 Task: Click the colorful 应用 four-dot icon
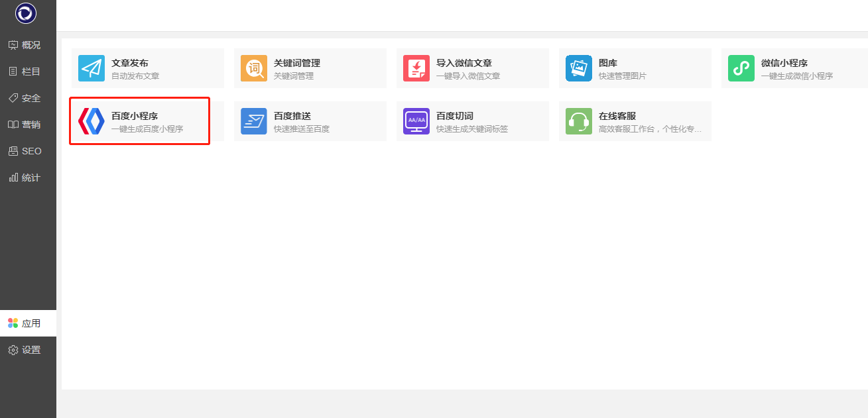coord(13,323)
